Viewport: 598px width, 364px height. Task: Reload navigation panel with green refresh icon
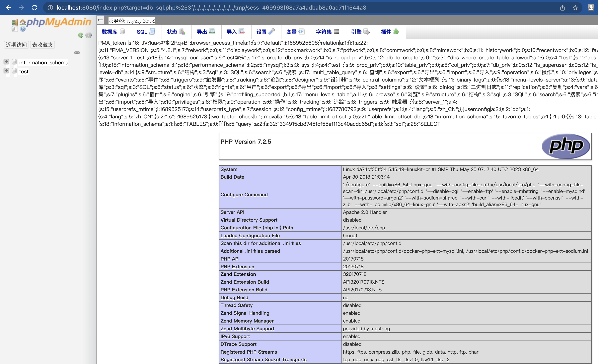[x=81, y=35]
